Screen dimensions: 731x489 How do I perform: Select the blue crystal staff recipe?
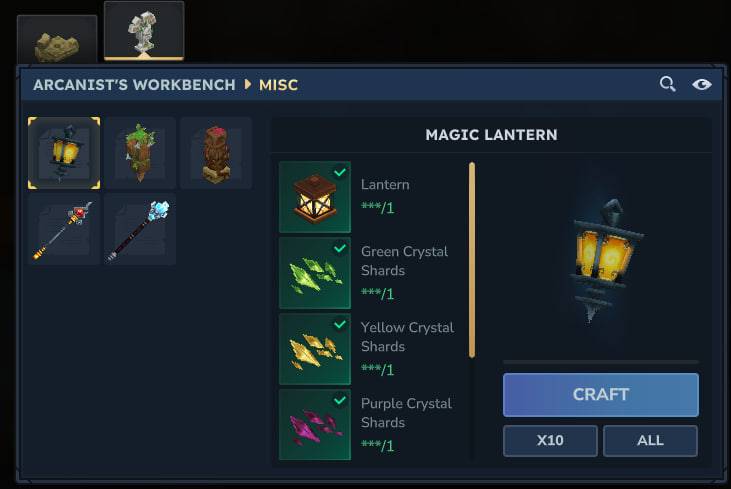point(140,229)
